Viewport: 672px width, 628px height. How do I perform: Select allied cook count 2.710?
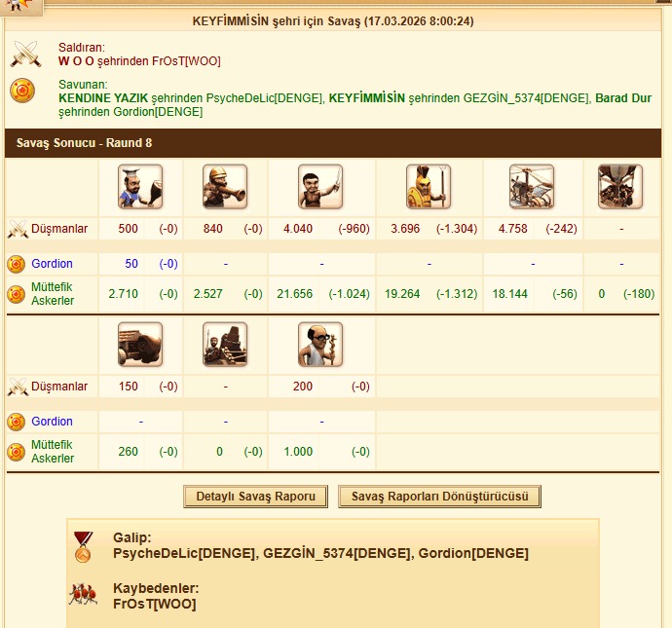click(123, 294)
